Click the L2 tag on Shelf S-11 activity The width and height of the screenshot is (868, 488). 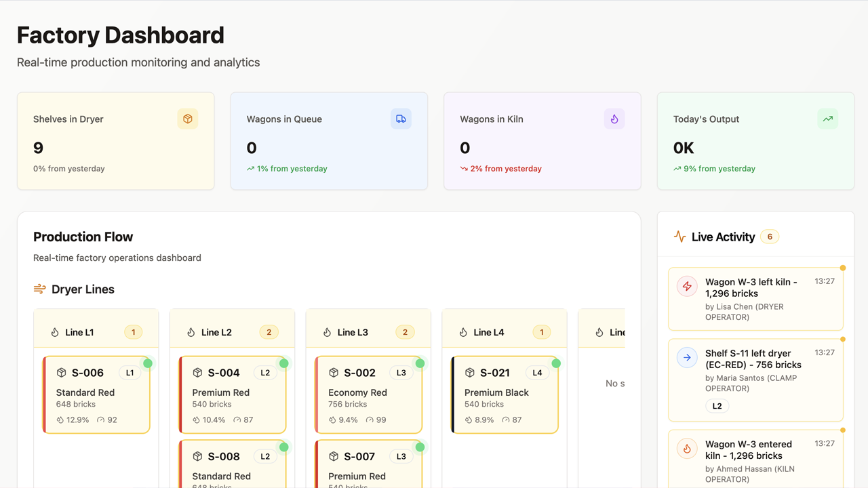[x=717, y=406]
